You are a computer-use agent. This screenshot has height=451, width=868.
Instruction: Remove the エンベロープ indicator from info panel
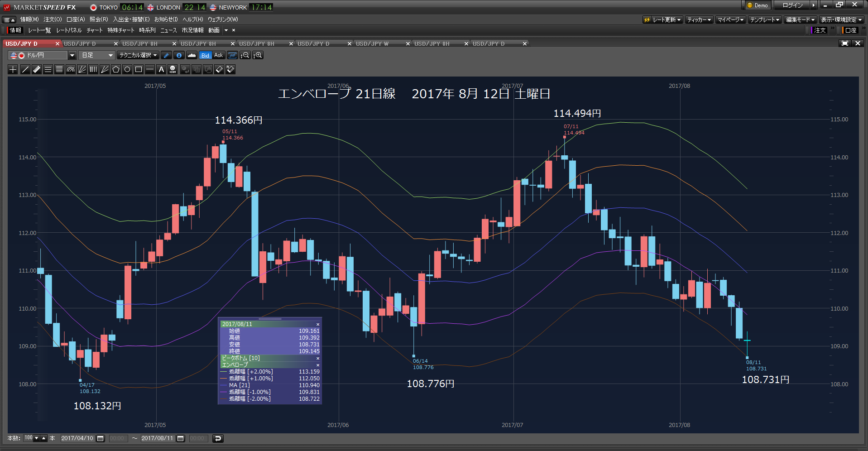pyautogui.click(x=317, y=365)
